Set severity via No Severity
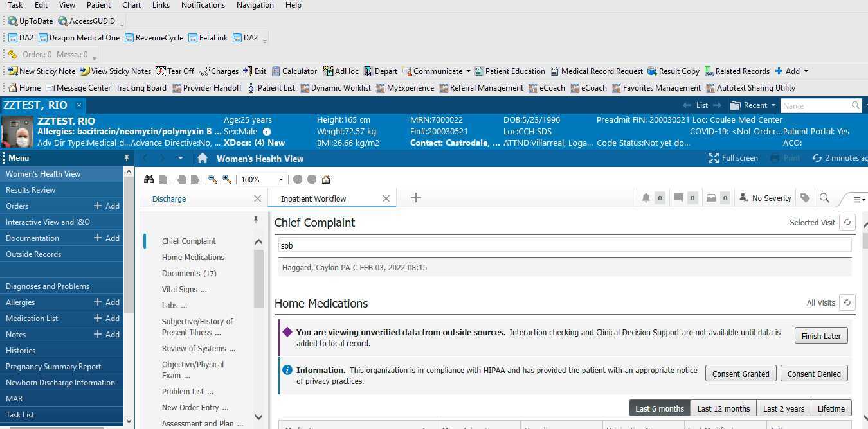The height and width of the screenshot is (429, 868). pyautogui.click(x=766, y=198)
